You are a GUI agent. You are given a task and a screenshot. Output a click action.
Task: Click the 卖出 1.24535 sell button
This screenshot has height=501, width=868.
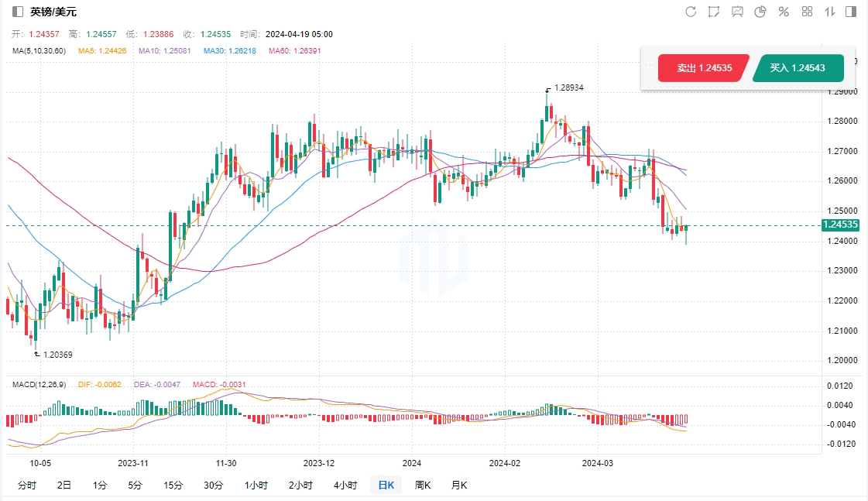pyautogui.click(x=704, y=68)
